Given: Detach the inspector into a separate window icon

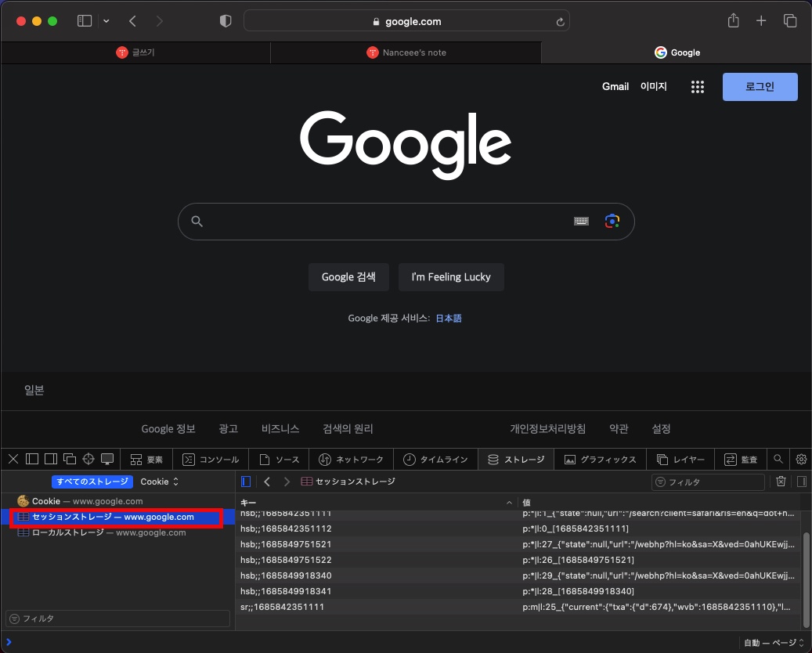Looking at the screenshot, I should [x=70, y=459].
